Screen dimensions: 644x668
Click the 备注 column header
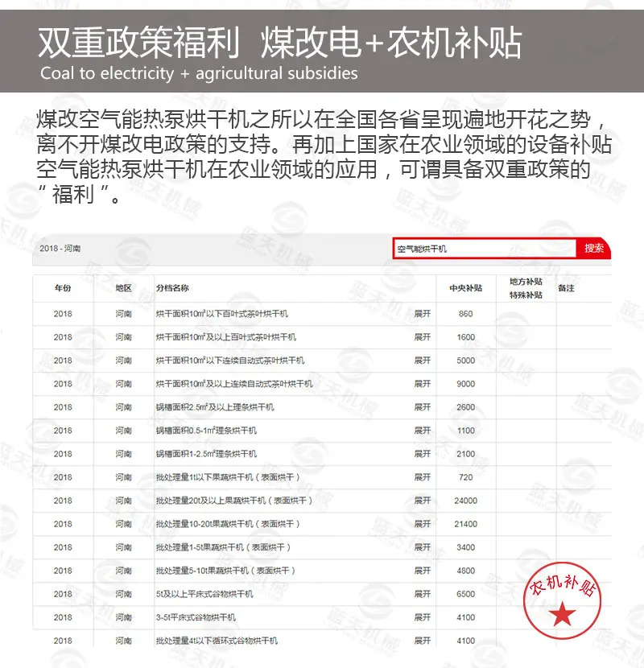click(566, 288)
